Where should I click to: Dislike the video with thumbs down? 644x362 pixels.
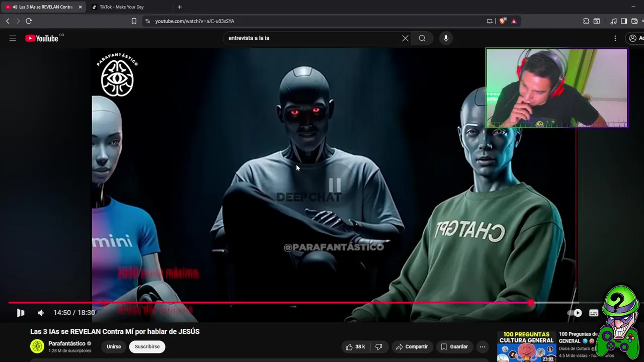379,346
